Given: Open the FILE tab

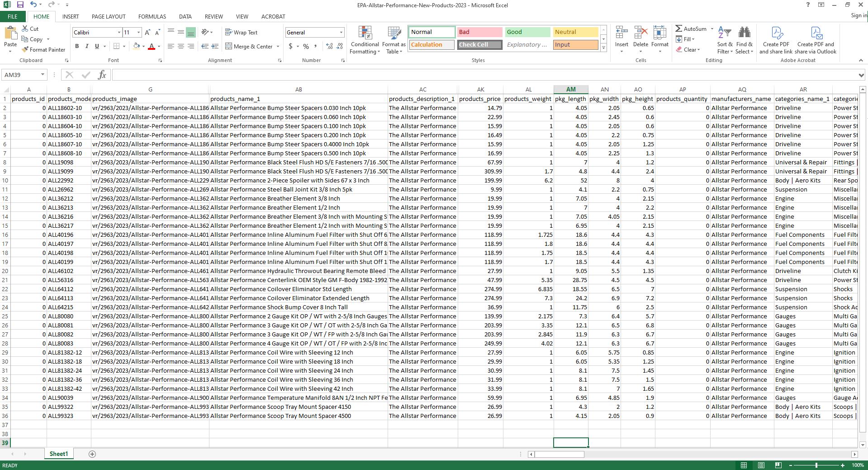Looking at the screenshot, I should coord(12,16).
